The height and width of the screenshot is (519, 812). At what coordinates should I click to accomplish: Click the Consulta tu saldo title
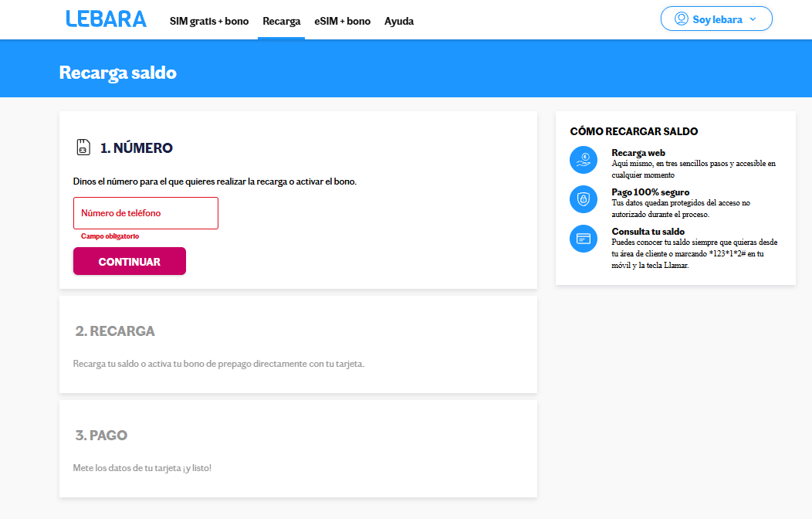coord(648,232)
